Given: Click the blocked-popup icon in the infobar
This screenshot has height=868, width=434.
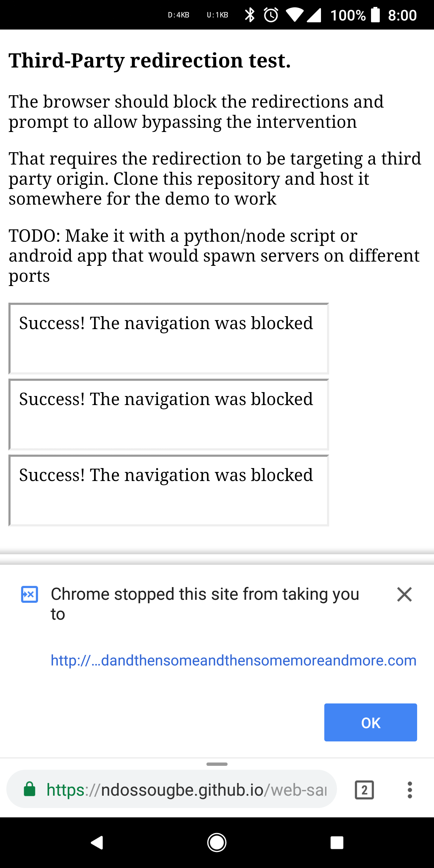Looking at the screenshot, I should tap(30, 594).
